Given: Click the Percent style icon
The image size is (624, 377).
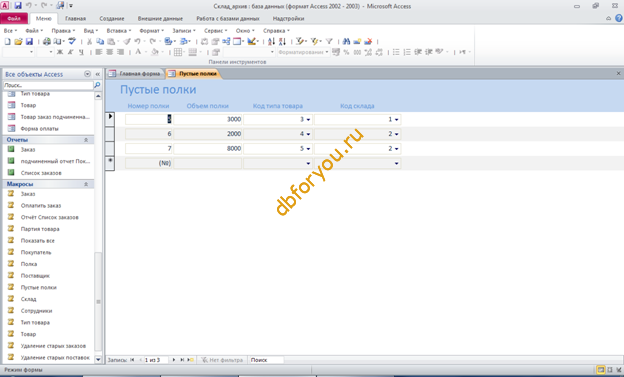Looking at the screenshot, I should click(x=346, y=52).
